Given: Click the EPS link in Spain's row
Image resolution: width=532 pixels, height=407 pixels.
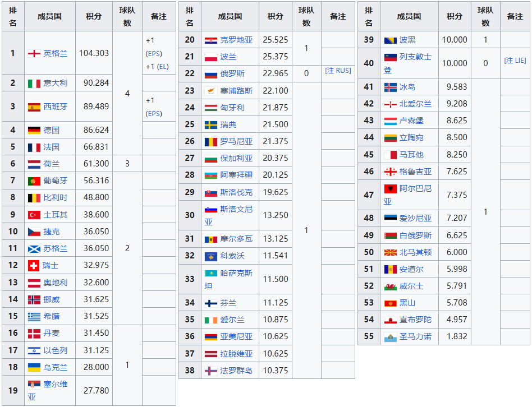Looking at the screenshot, I should point(154,113).
